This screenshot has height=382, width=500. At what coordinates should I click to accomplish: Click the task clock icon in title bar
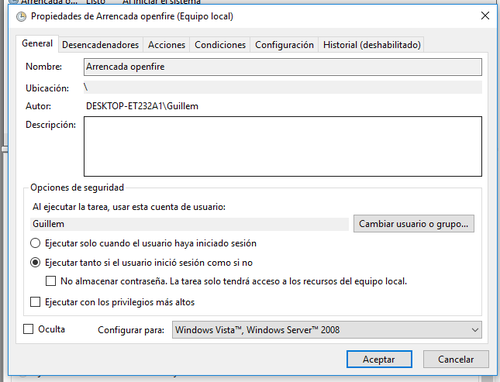[x=21, y=16]
